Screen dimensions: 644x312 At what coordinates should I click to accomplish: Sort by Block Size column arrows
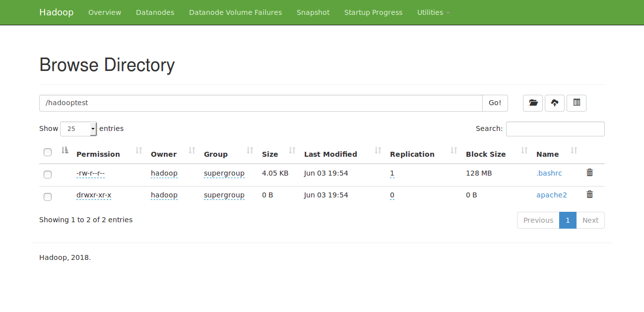524,150
